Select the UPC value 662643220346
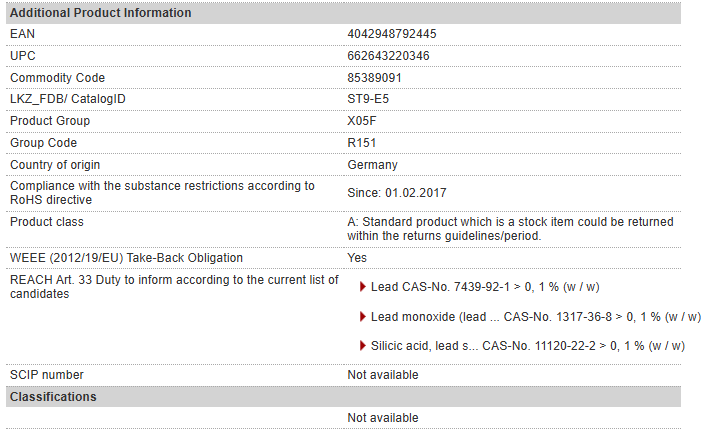Image resolution: width=706 pixels, height=432 pixels. tap(388, 56)
